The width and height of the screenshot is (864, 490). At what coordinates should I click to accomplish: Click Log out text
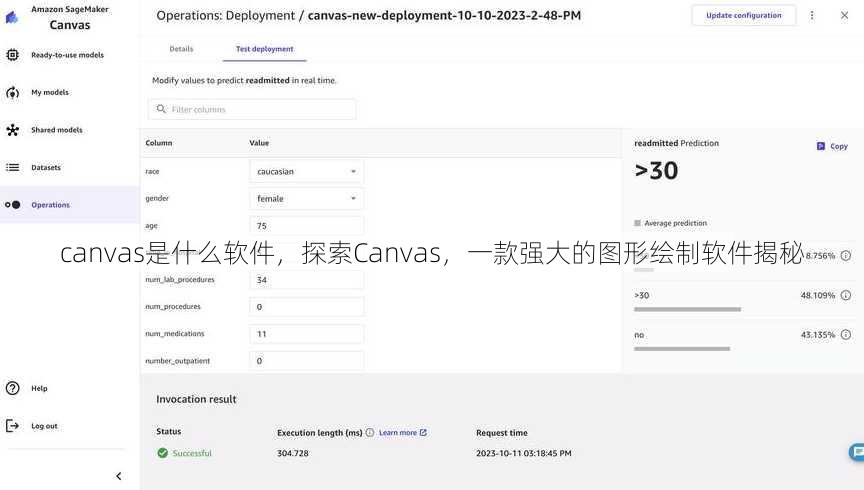[44, 426]
